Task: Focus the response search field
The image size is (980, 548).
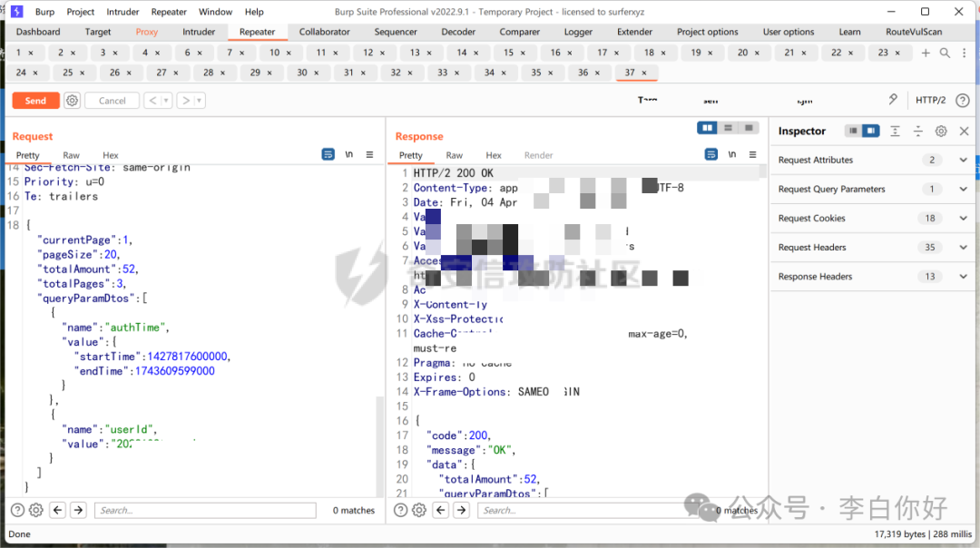Action: click(587, 511)
